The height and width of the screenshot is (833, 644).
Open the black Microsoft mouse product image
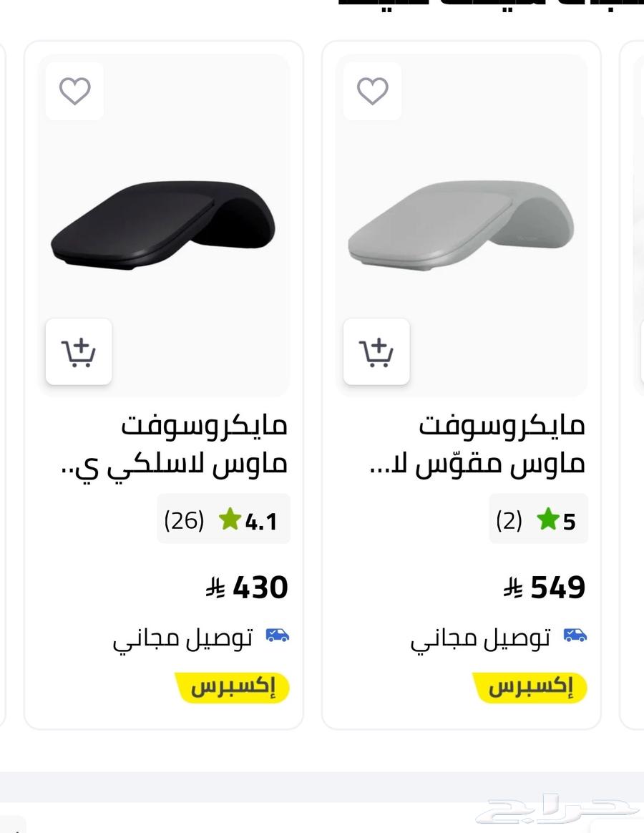point(163,225)
